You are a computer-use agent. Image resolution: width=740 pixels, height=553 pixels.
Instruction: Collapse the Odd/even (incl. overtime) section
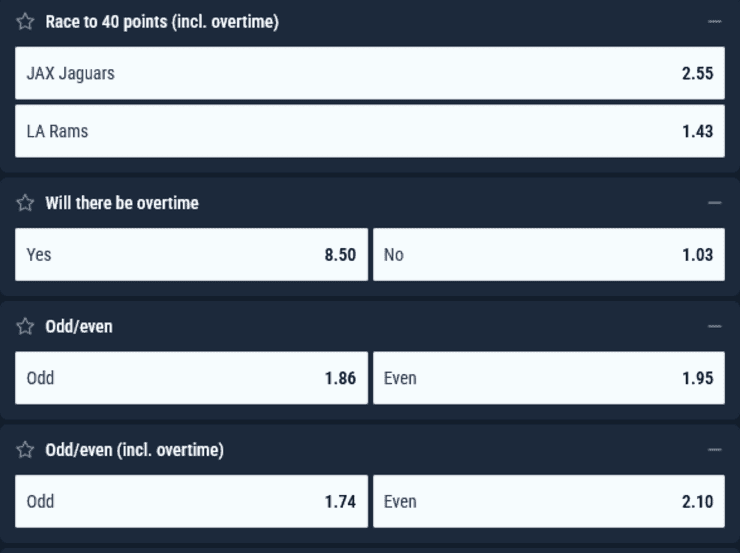click(714, 450)
